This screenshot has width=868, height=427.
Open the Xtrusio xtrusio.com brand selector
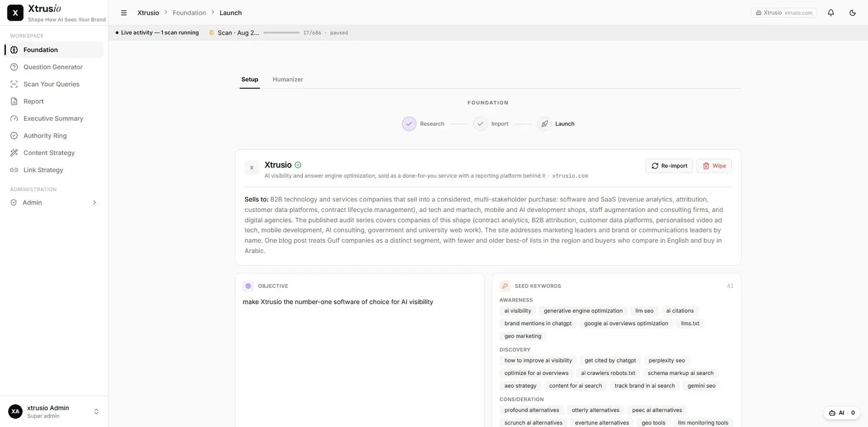click(x=784, y=12)
